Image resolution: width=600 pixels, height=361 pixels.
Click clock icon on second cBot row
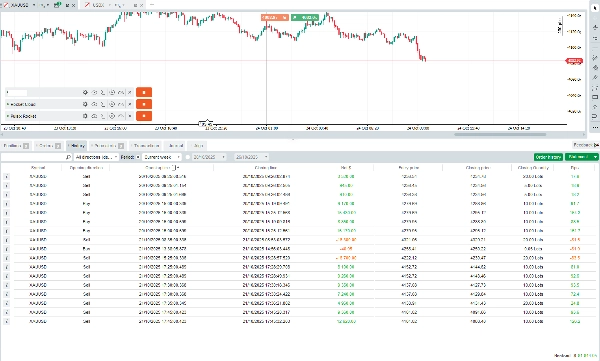tap(112, 104)
